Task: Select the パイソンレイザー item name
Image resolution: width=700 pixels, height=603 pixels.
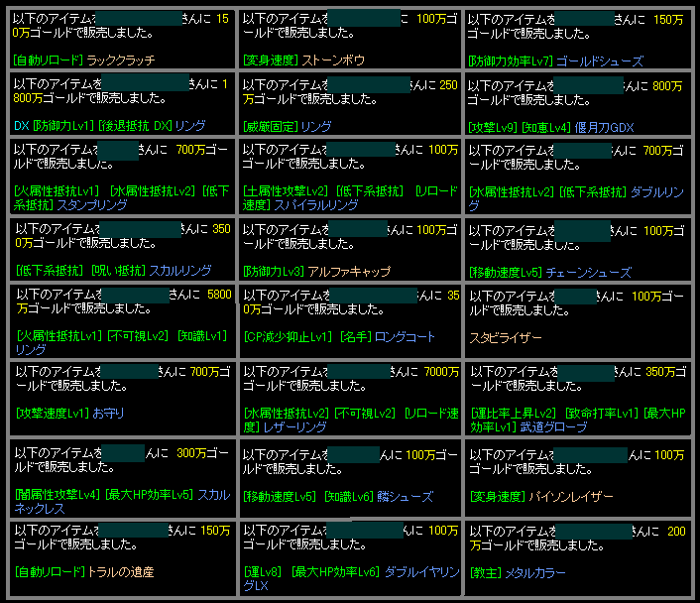Action: tap(571, 496)
